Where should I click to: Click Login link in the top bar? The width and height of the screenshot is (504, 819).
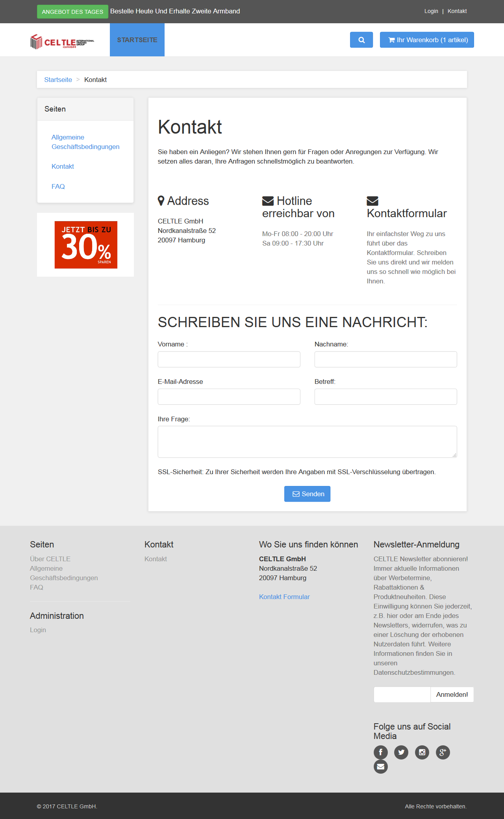(x=431, y=11)
